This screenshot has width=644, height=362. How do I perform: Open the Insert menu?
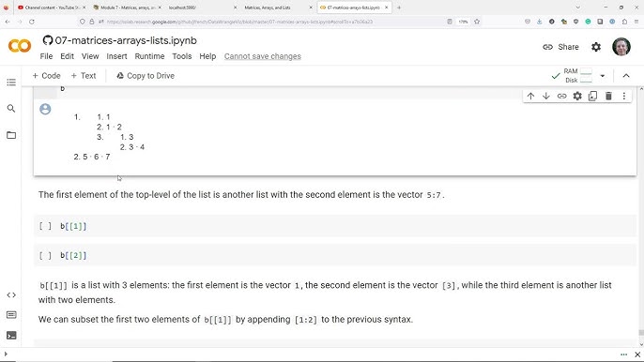(116, 56)
